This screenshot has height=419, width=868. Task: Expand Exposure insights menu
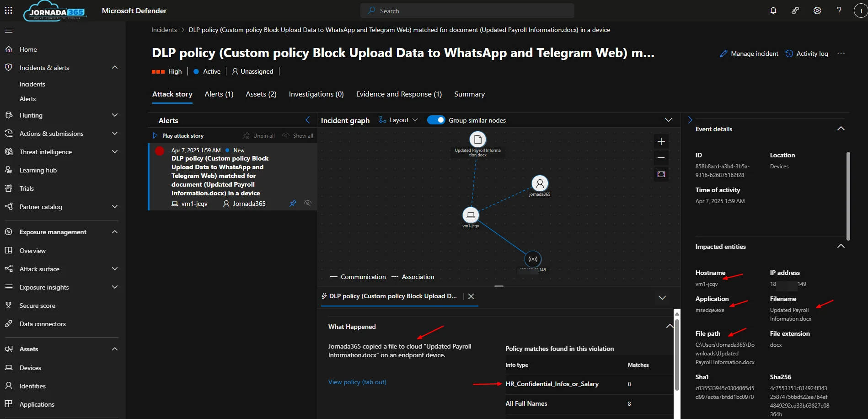pyautogui.click(x=115, y=287)
